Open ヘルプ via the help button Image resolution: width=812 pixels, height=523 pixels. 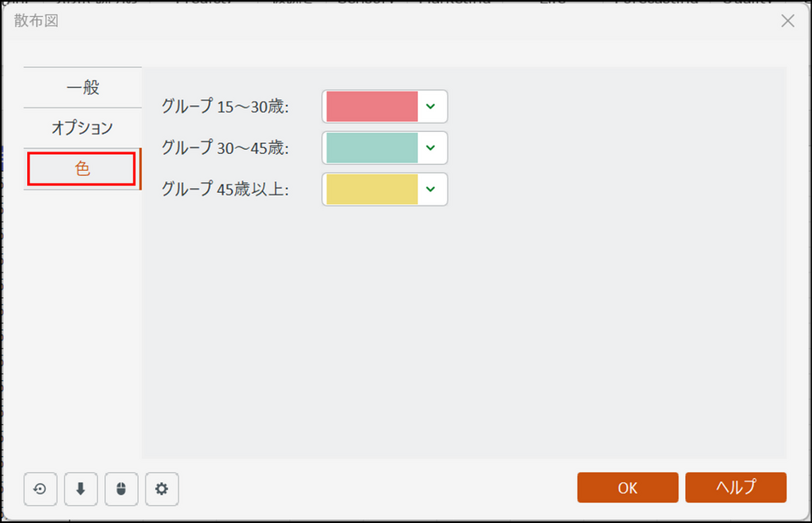pyautogui.click(x=736, y=487)
